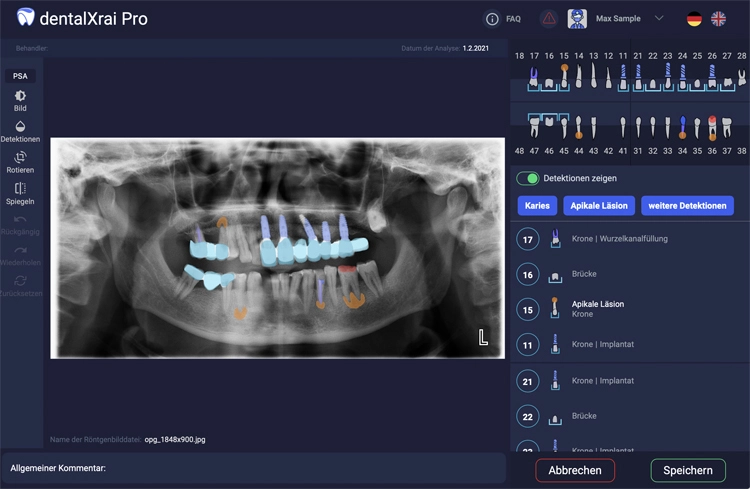Select the Spiegeln mirror tool
This screenshot has width=750, height=489.
(20, 193)
